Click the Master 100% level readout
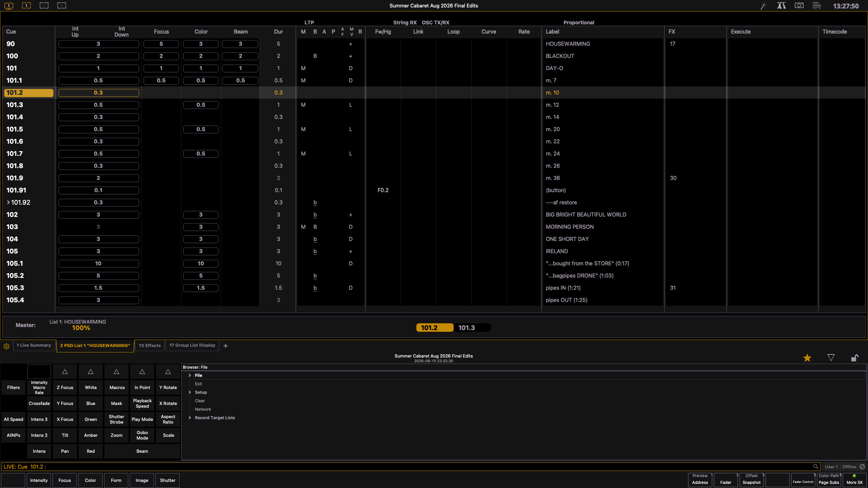Image resolution: width=868 pixels, height=488 pixels. (x=81, y=328)
